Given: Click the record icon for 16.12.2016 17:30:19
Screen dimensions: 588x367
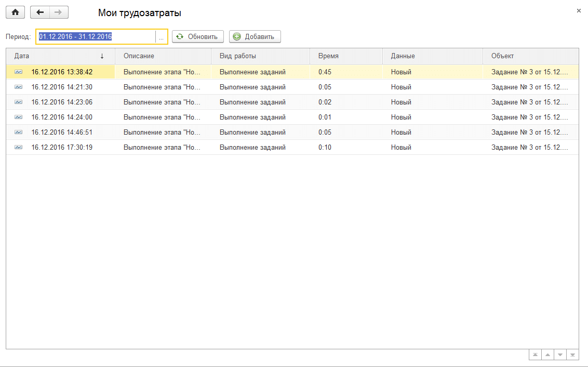Looking at the screenshot, I should pyautogui.click(x=19, y=147).
